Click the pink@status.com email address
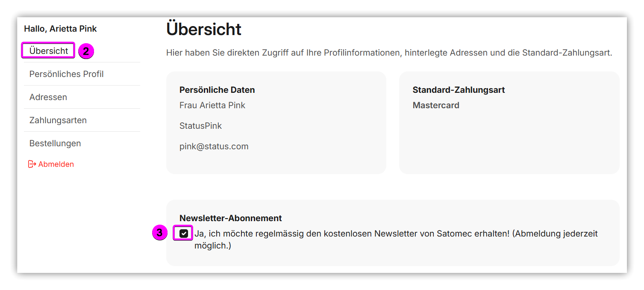This screenshot has height=290, width=644. 214,146
